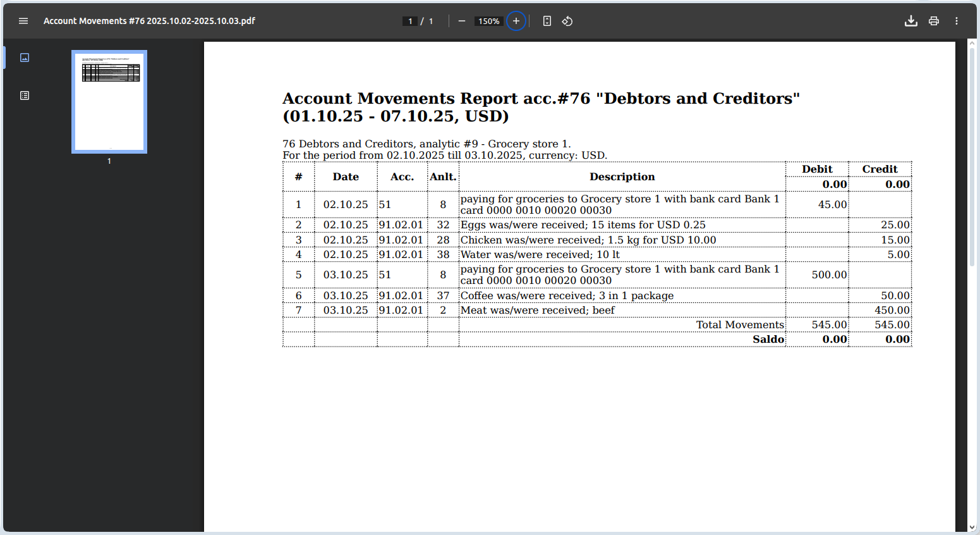980x535 pixels.
Task: Show the page thumbnails view in the sidebar
Action: point(25,58)
